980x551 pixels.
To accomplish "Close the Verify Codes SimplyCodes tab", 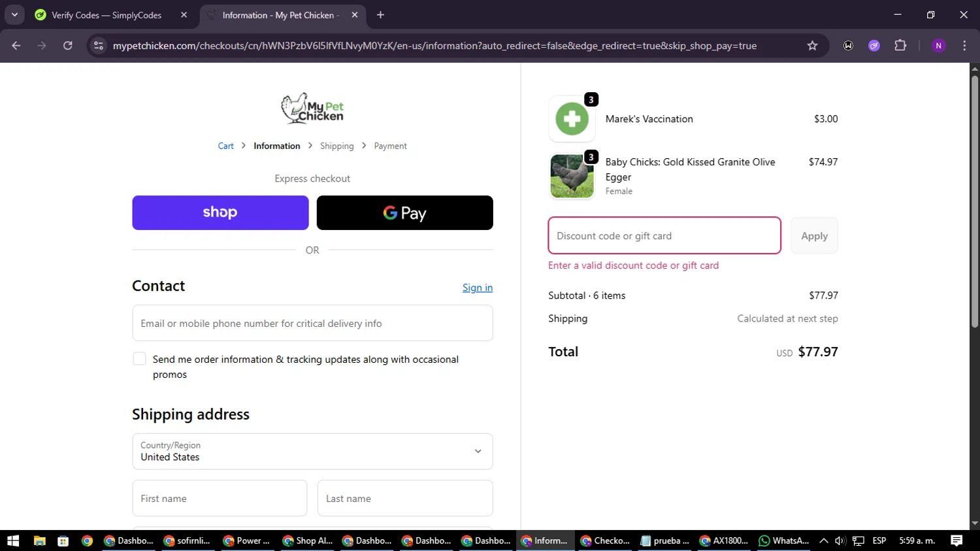I will 184,14.
